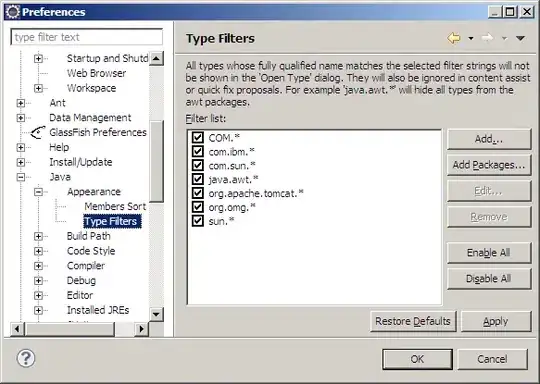Expand the Startup and Shutdown node
Image resolution: width=540 pixels, height=384 pixels.
click(38, 59)
